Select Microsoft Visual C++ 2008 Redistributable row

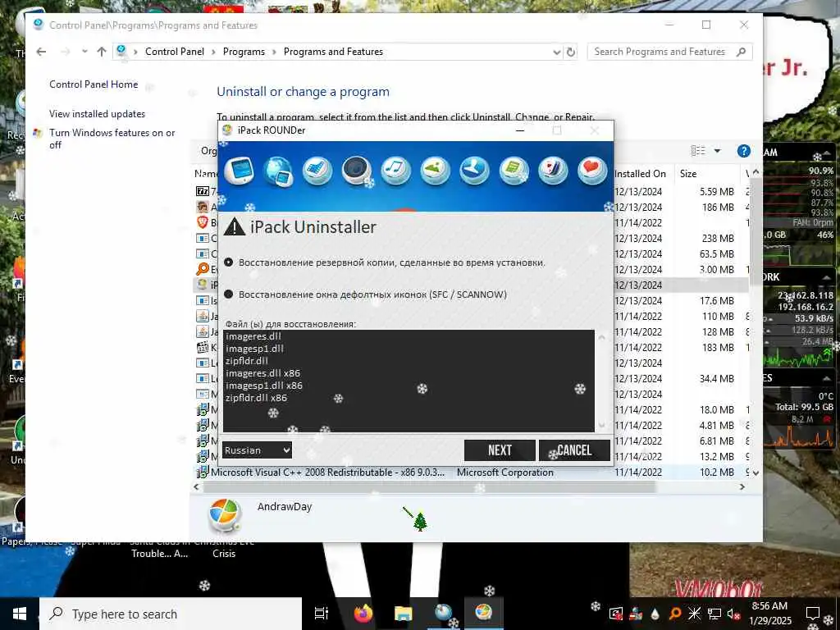click(472, 472)
